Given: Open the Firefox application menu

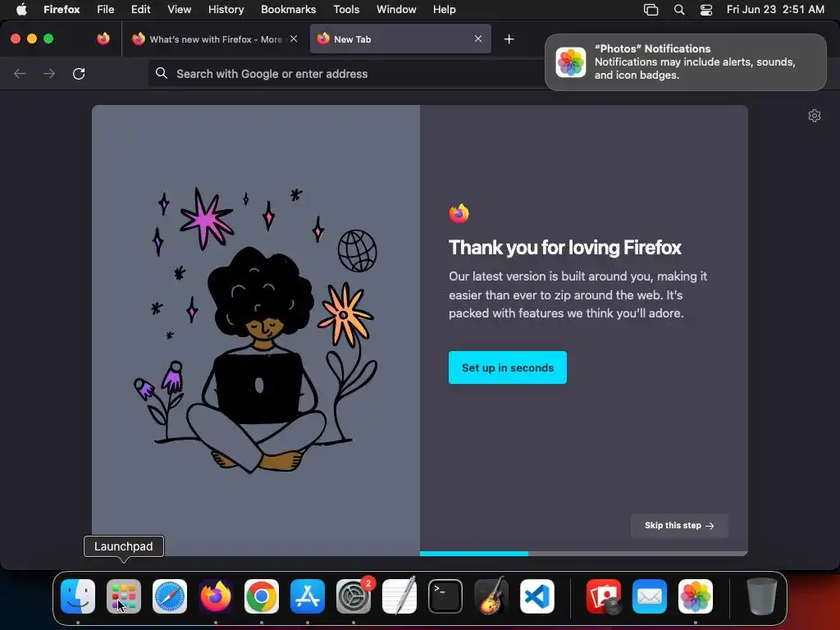Looking at the screenshot, I should (x=62, y=9).
